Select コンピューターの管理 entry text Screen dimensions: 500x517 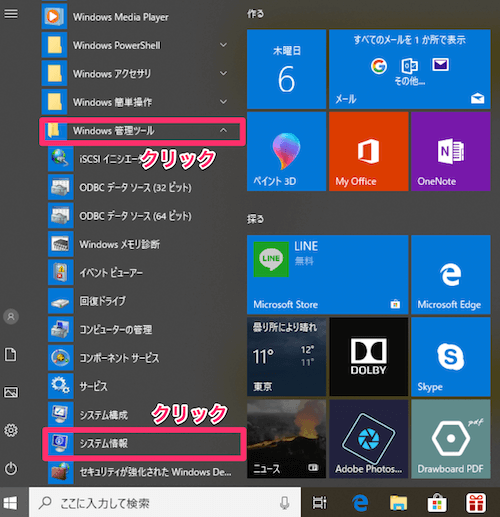[x=116, y=330]
